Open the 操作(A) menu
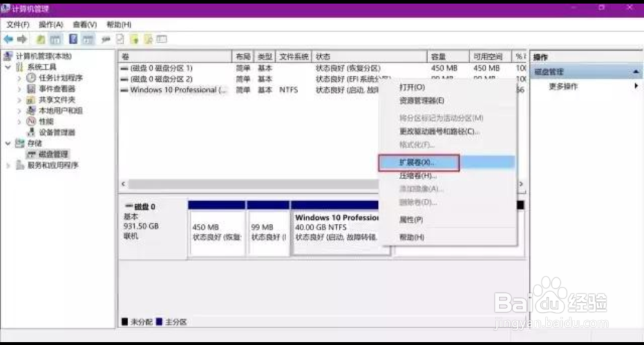The height and width of the screenshot is (345, 644). tap(51, 25)
